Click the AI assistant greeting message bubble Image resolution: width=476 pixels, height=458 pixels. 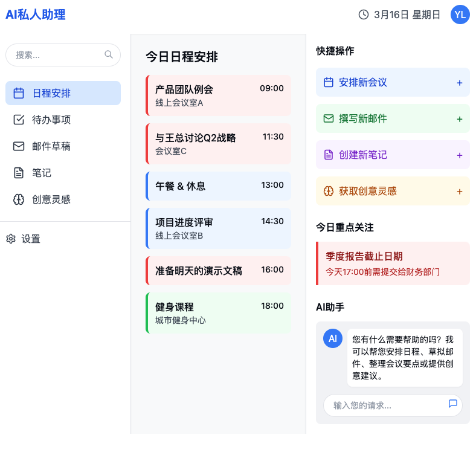[x=405, y=358]
